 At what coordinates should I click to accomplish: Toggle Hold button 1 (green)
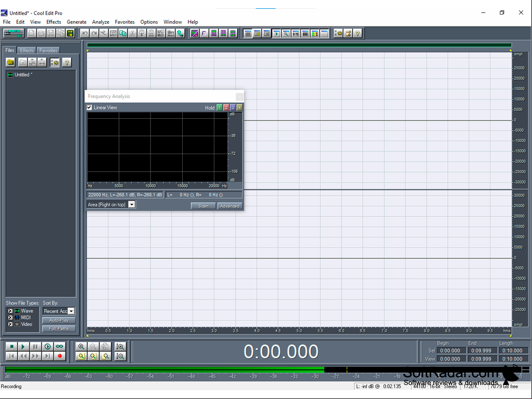(x=220, y=107)
